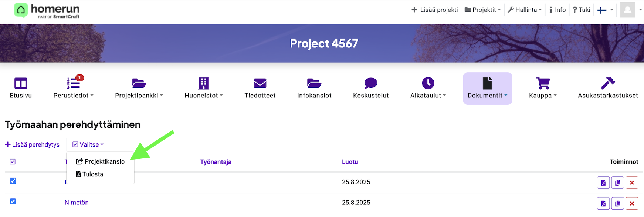Click the homerun logo
This screenshot has width=644, height=217.
47,10
